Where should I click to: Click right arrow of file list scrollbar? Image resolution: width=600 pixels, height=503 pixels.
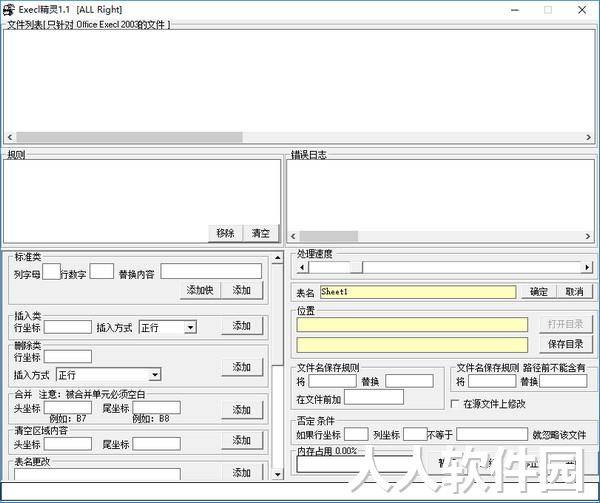[x=589, y=137]
